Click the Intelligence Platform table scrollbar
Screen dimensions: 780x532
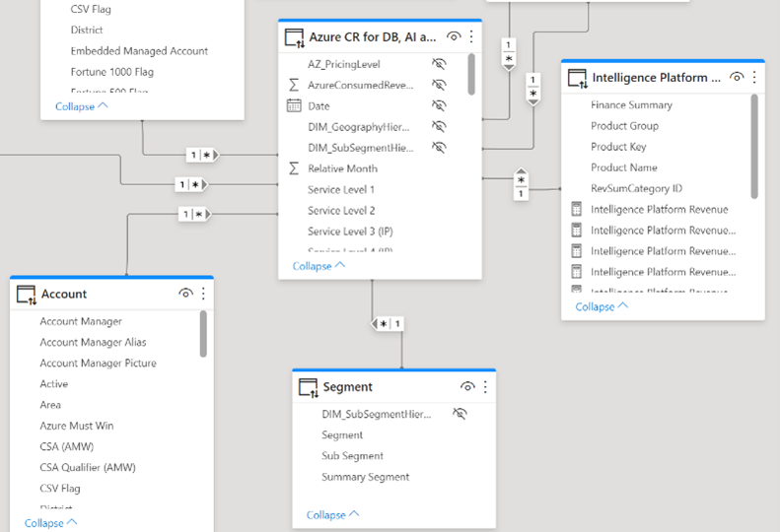754,147
